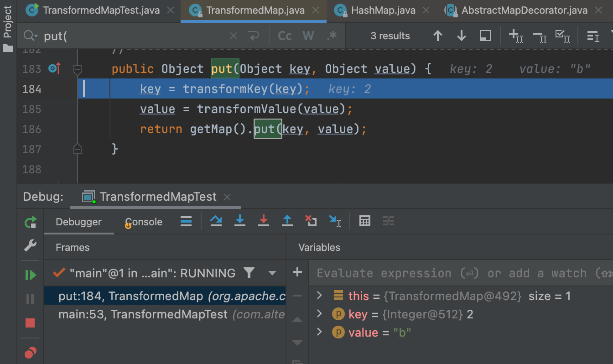Show execution point icon
Image resolution: width=613 pixels, height=364 pixels.
point(186,222)
